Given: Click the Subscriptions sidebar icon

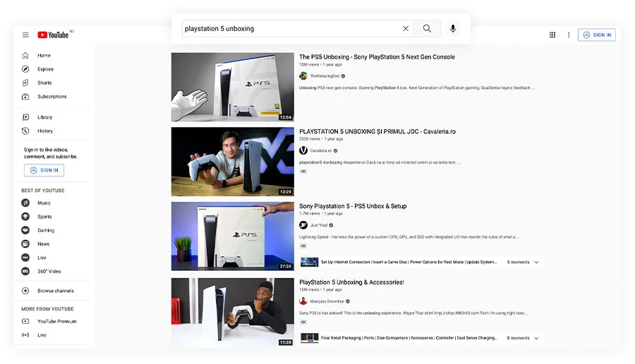Looking at the screenshot, I should (x=25, y=97).
